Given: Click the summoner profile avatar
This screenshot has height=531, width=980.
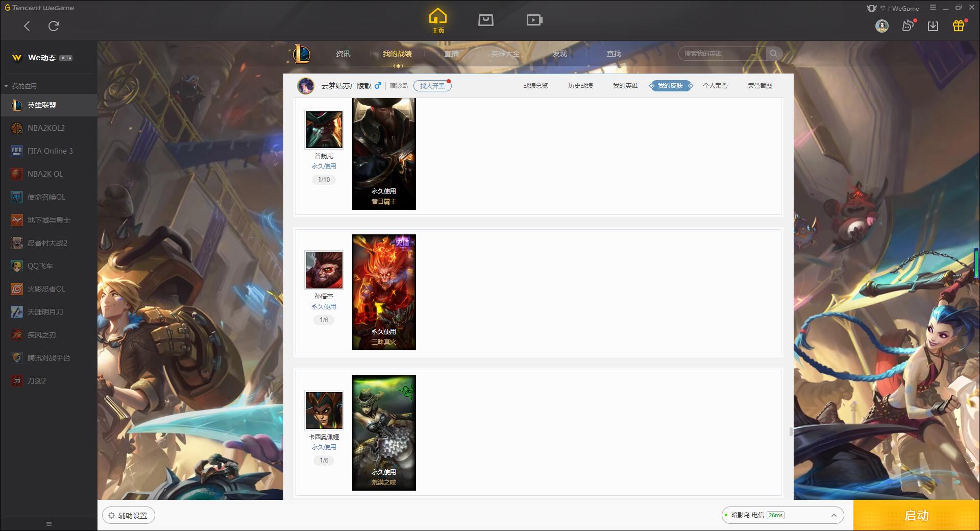Looking at the screenshot, I should tap(306, 86).
